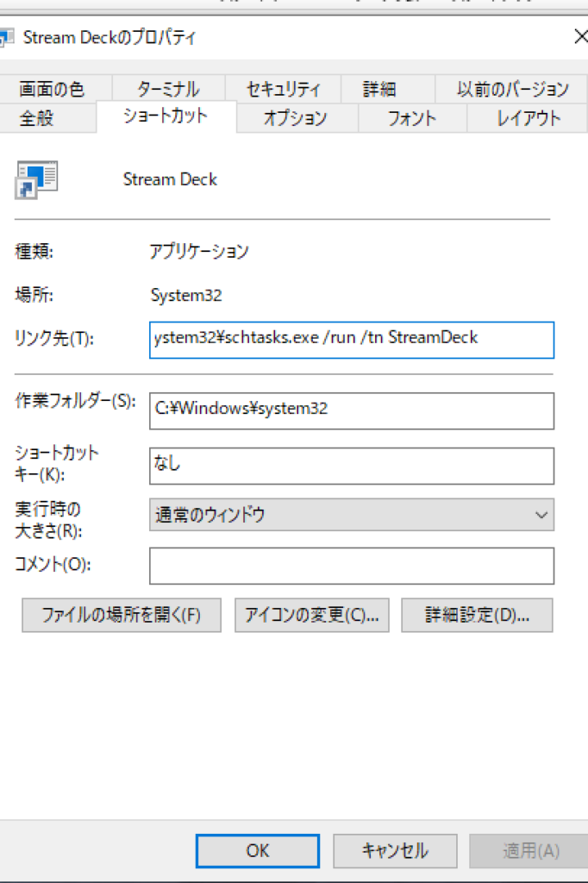Viewport: 588px width, 883px height.
Task: Select the ショートカット tab
Action: tap(166, 116)
